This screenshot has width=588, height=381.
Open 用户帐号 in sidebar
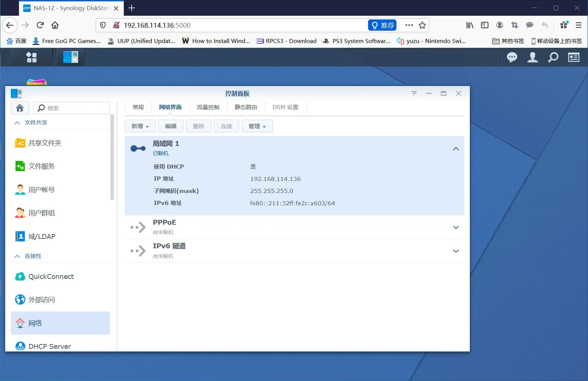[x=60, y=190]
